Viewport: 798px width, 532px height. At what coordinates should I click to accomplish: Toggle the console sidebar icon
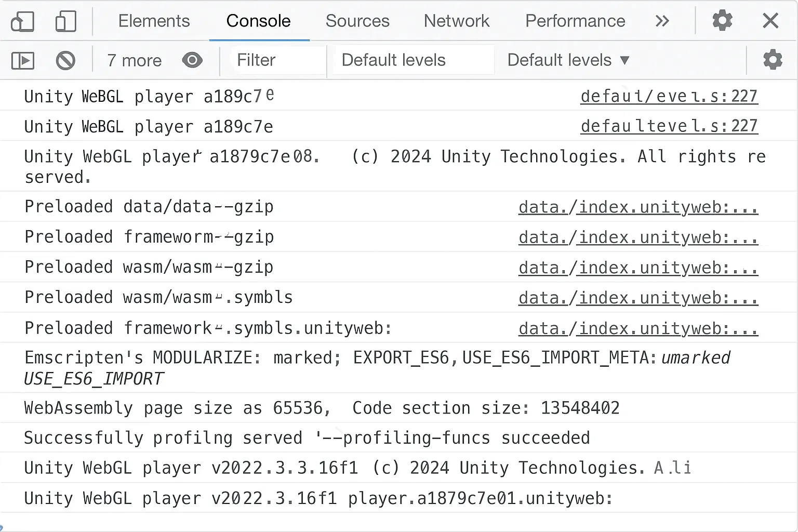click(23, 61)
